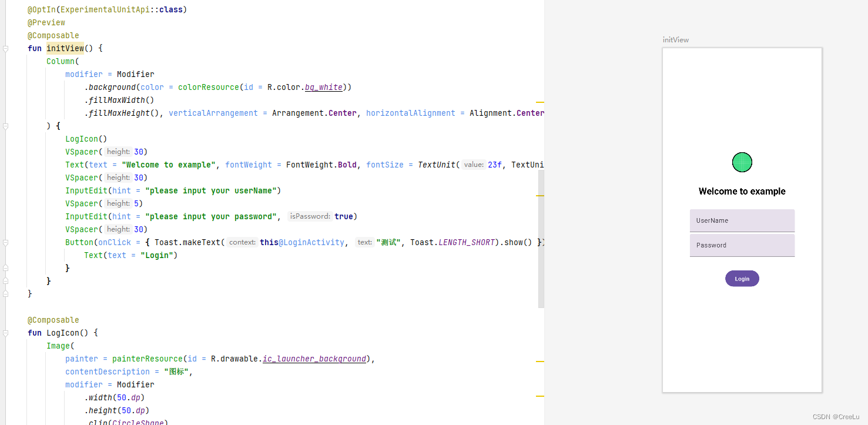
Task: Focus the UserName field in preview
Action: tap(742, 220)
